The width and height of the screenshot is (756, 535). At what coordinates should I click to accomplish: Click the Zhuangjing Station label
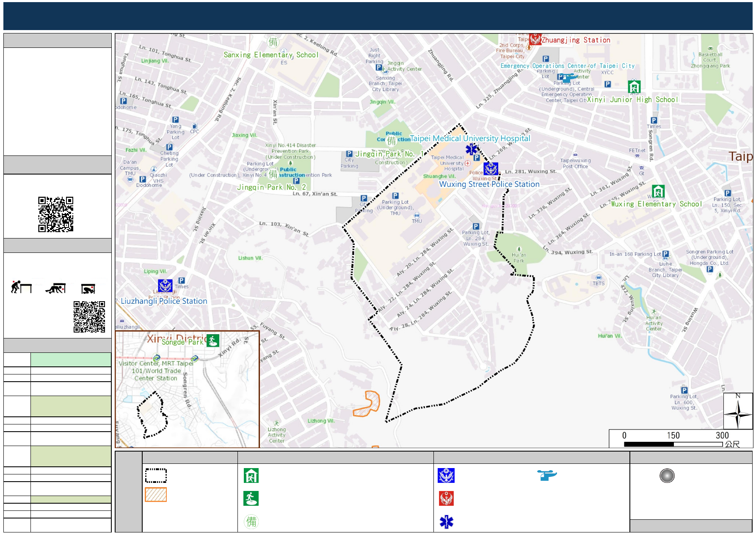576,40
